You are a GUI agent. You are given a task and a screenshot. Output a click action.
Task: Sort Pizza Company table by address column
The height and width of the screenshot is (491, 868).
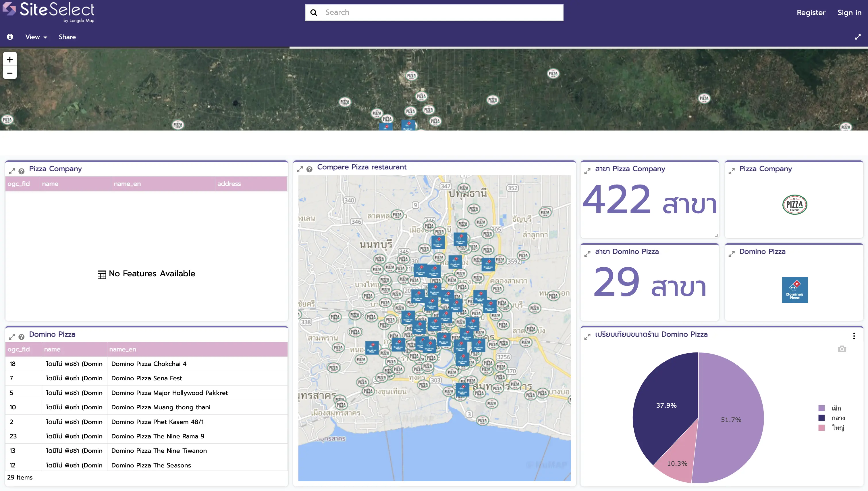[x=251, y=184]
